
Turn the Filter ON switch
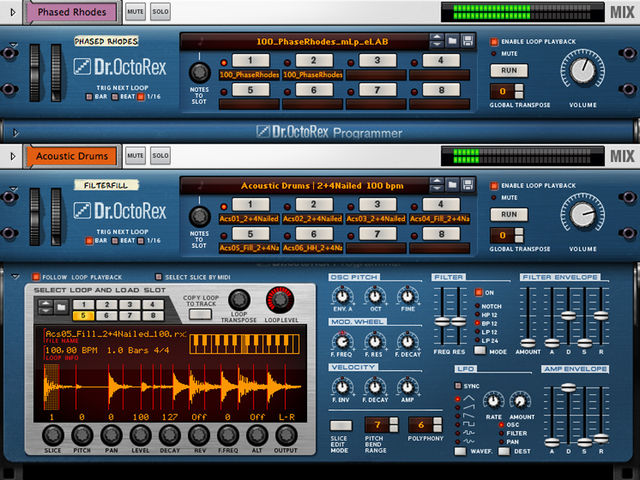[x=478, y=292]
